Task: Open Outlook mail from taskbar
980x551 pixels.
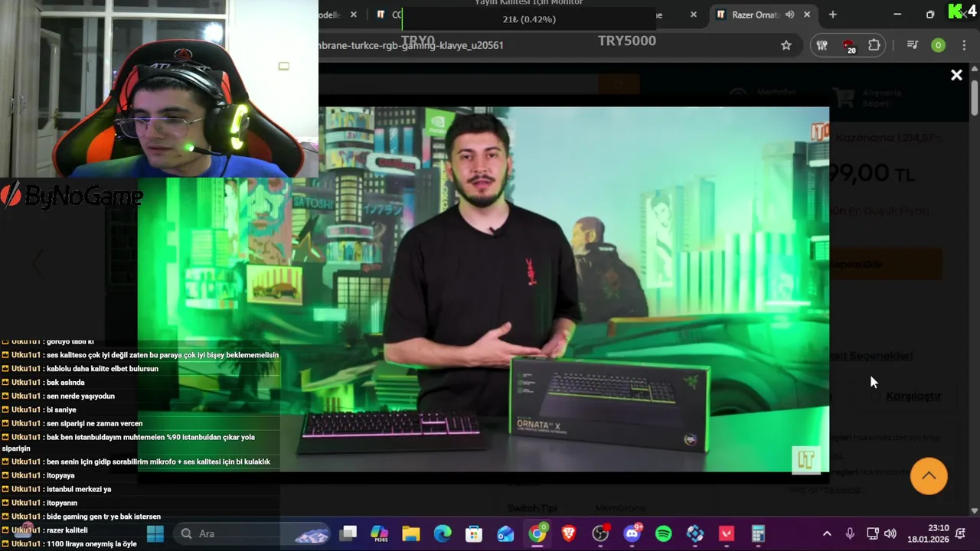Action: 505,533
